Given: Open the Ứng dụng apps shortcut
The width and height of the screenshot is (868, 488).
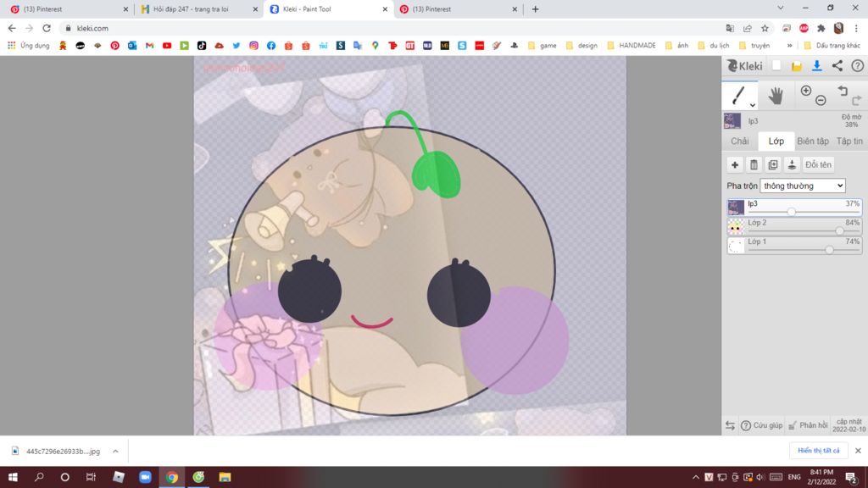Looking at the screenshot, I should (28, 46).
